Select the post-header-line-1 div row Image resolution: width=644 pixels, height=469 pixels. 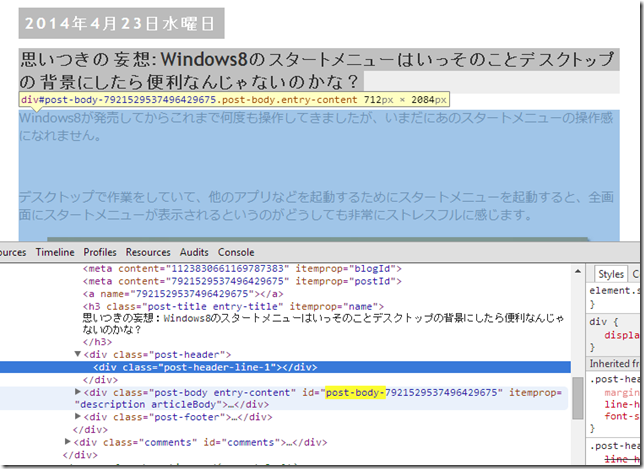285,367
